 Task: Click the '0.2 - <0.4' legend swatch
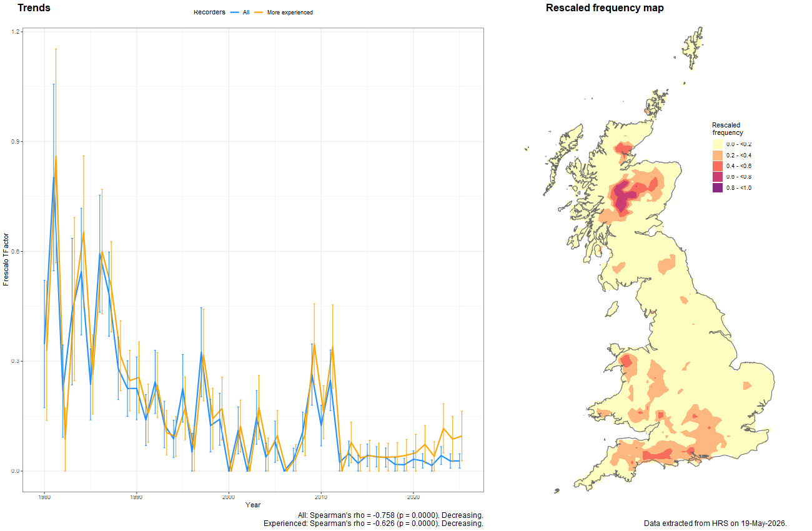pyautogui.click(x=718, y=155)
